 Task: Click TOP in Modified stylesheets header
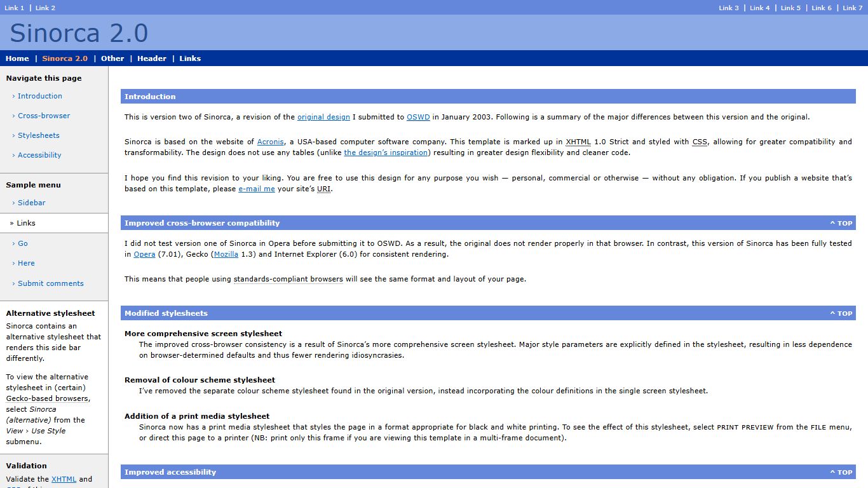tap(841, 313)
